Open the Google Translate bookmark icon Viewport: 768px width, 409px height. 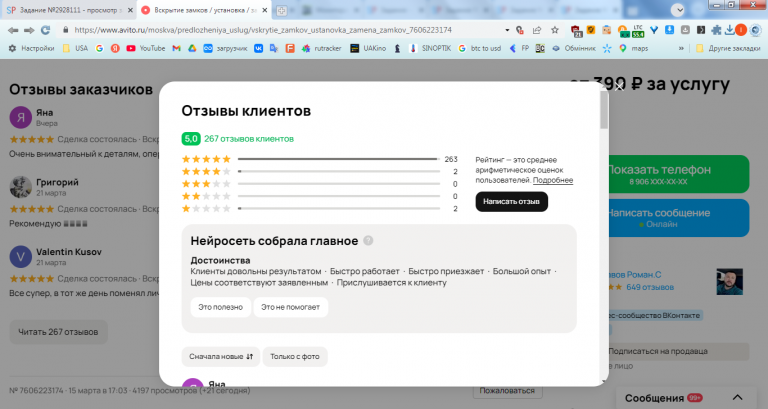[274, 48]
